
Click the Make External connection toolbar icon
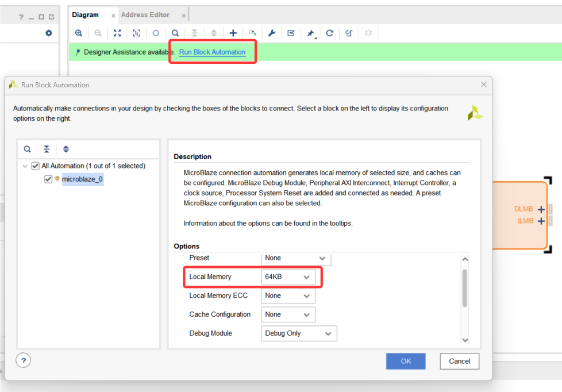pyautogui.click(x=252, y=33)
